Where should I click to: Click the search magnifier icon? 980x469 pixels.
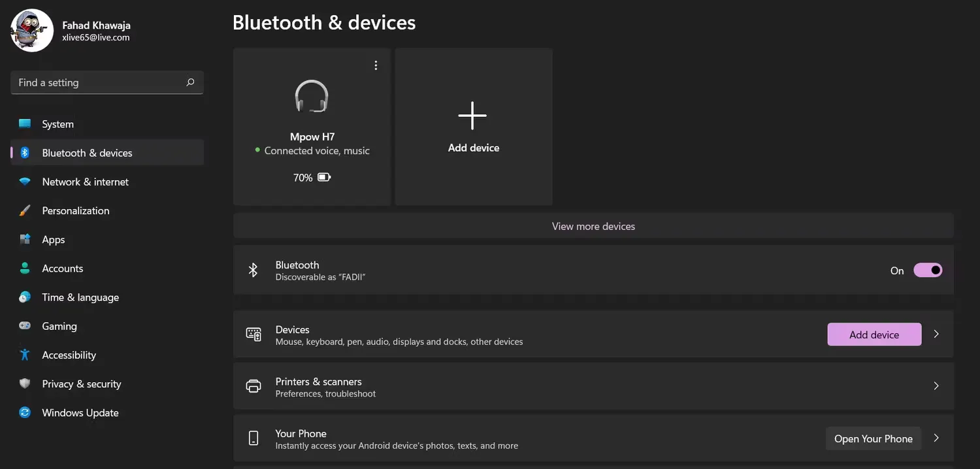(190, 82)
